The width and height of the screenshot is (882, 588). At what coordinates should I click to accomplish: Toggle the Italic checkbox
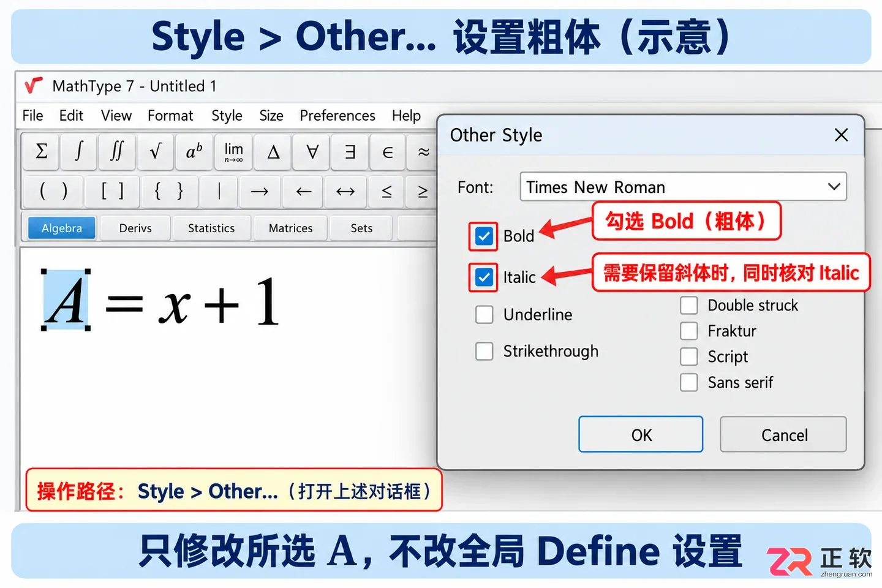click(484, 277)
